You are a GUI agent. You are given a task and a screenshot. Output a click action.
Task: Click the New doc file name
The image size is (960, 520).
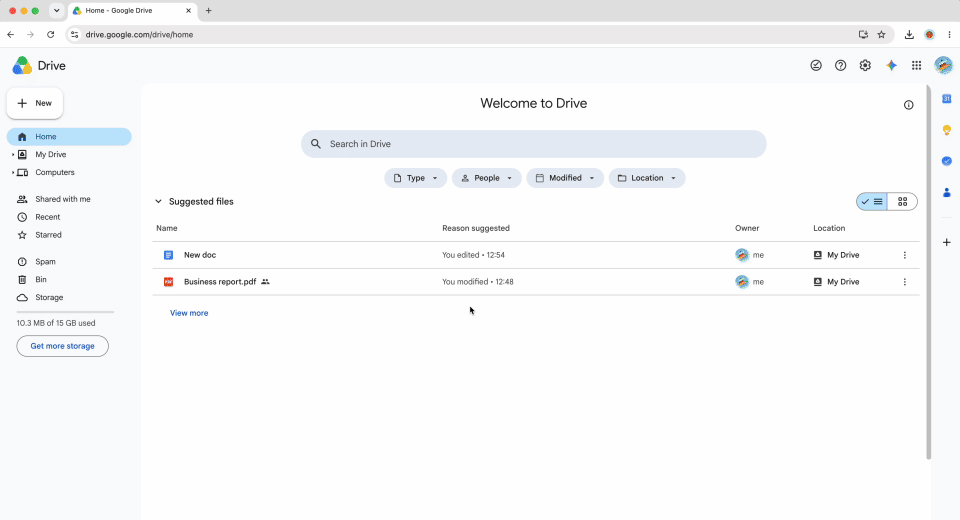click(x=200, y=255)
